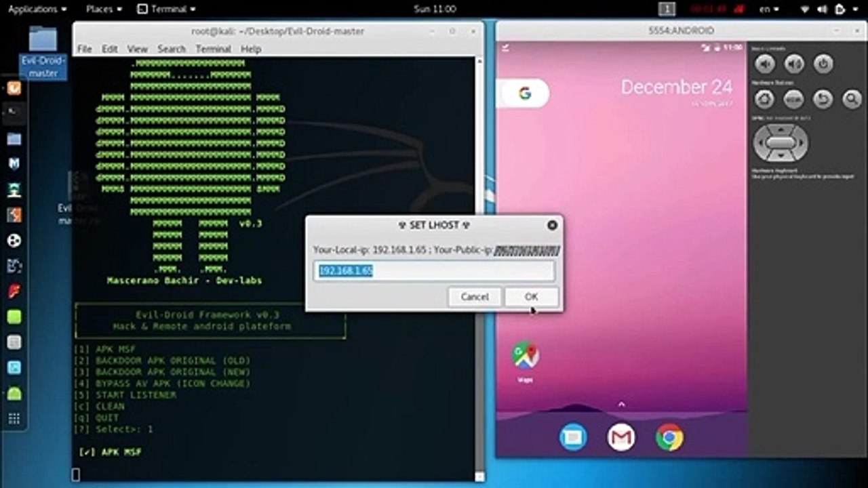Open the terminal File menu

(84, 49)
